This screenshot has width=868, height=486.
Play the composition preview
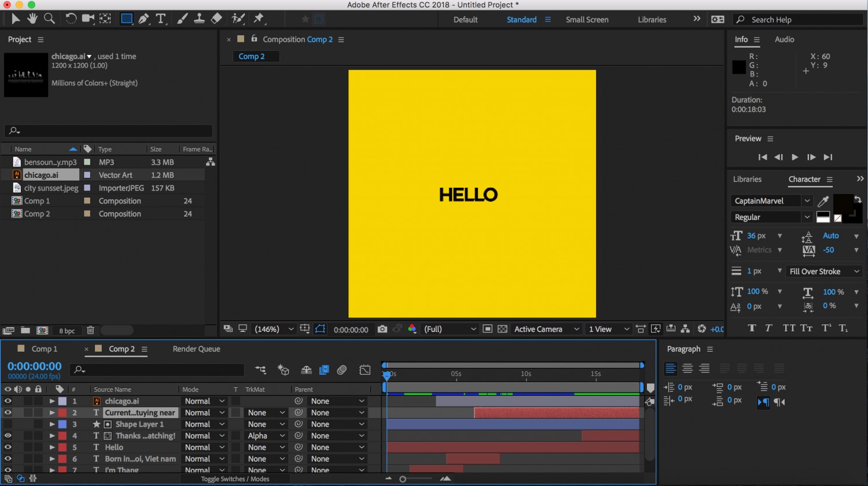point(795,157)
